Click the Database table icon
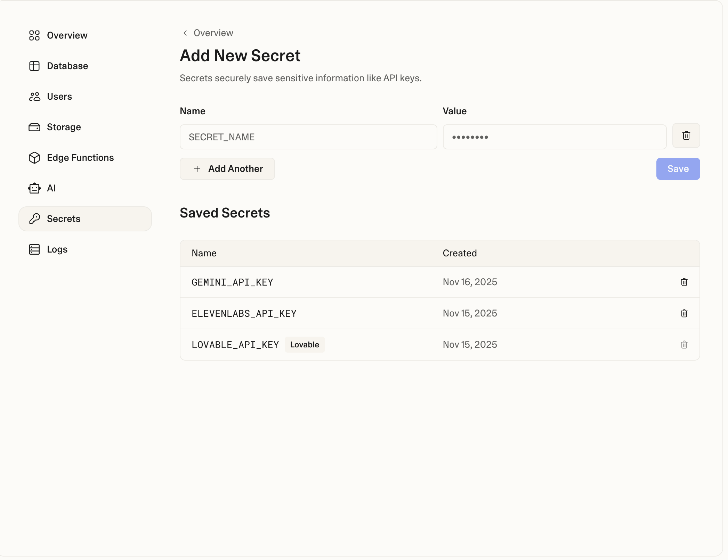Screen dimensions: 728x560 pos(34,66)
